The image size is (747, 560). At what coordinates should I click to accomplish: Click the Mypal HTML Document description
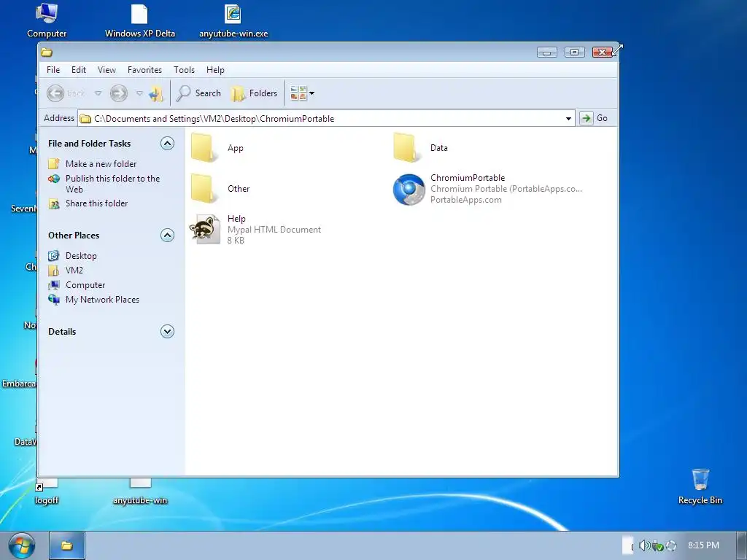[x=274, y=230]
